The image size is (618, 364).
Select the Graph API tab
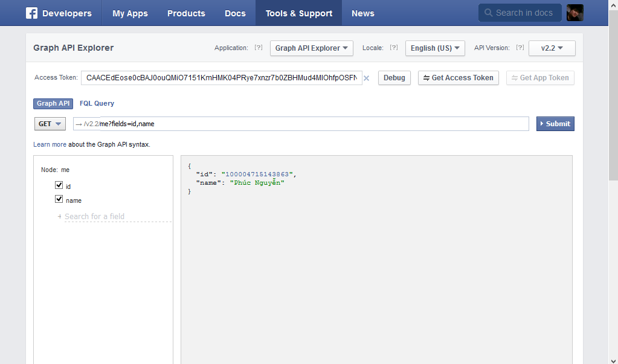click(x=53, y=104)
